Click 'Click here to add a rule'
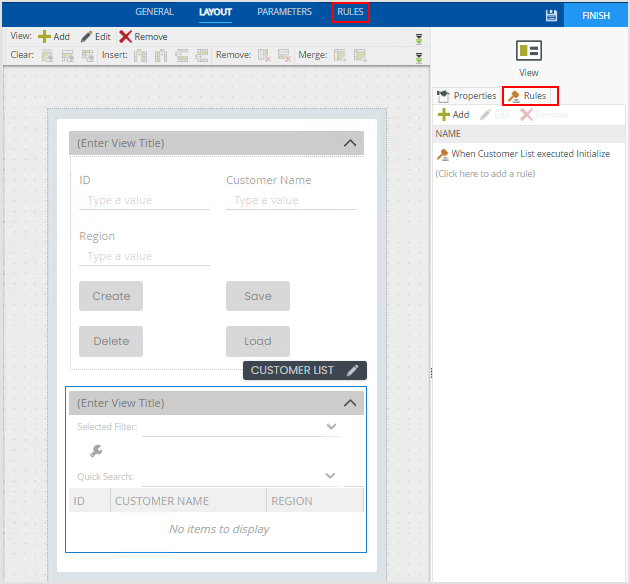The width and height of the screenshot is (630, 584). pos(485,174)
